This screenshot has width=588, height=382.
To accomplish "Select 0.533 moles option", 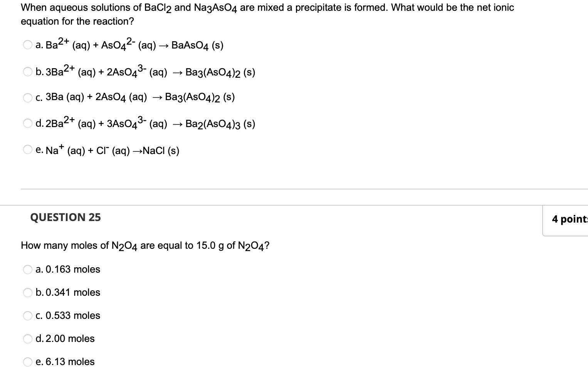I will coord(27,316).
